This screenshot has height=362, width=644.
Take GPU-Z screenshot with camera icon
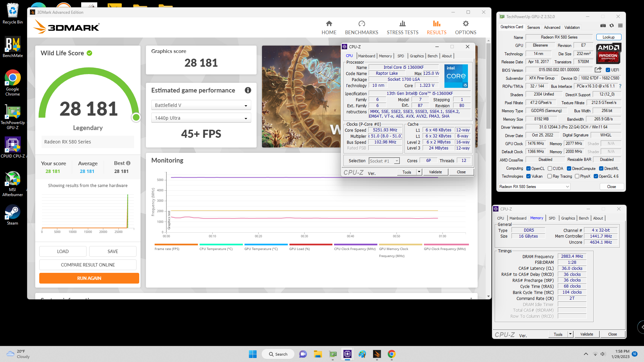coord(603,25)
